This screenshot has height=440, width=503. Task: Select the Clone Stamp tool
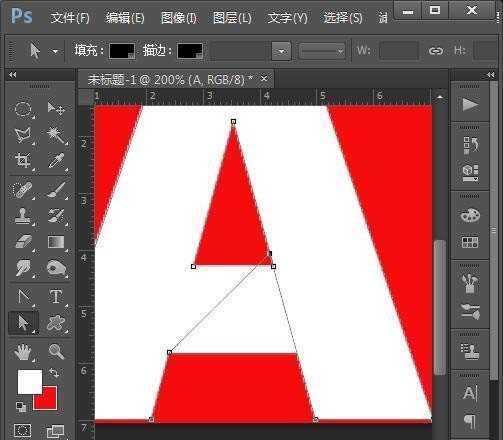[23, 216]
